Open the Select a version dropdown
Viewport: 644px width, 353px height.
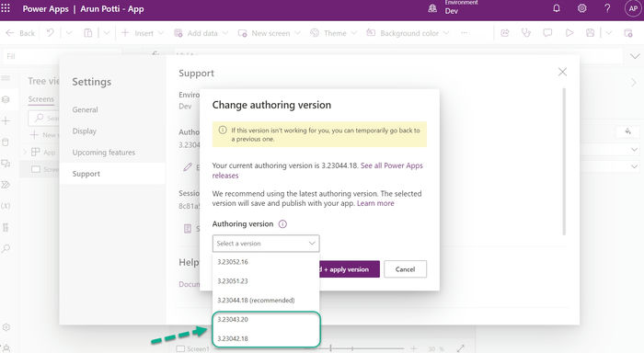click(x=266, y=244)
